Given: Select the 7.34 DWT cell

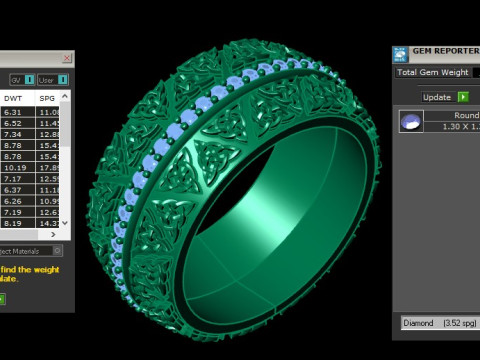Looking at the screenshot, I should pyautogui.click(x=18, y=134).
